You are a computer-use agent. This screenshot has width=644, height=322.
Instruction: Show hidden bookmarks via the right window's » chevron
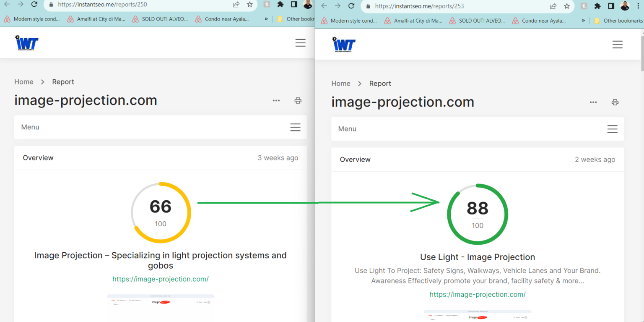(583, 21)
